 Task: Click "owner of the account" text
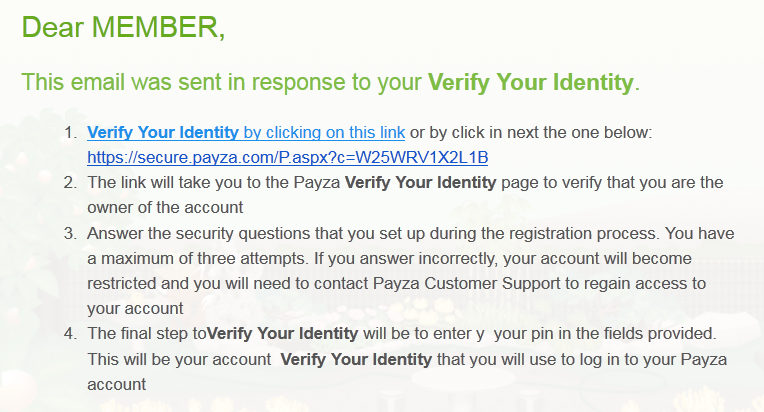tap(164, 208)
